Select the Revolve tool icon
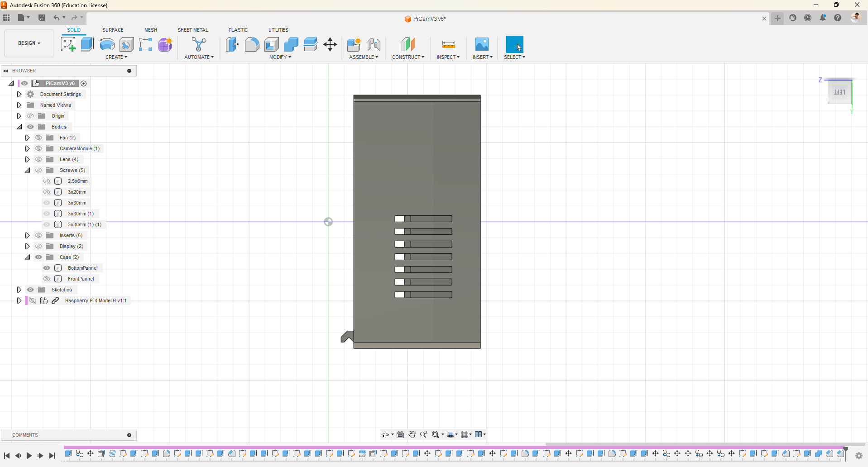 pyautogui.click(x=107, y=44)
